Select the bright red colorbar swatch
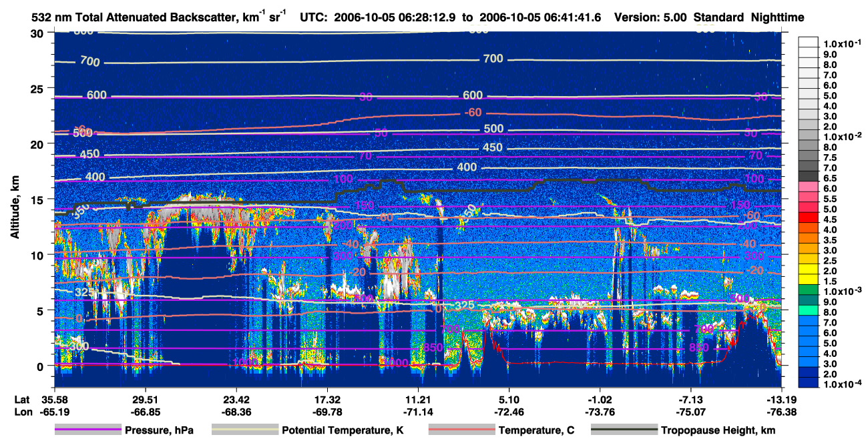Viewport: 868px width, 445px height. click(809, 219)
